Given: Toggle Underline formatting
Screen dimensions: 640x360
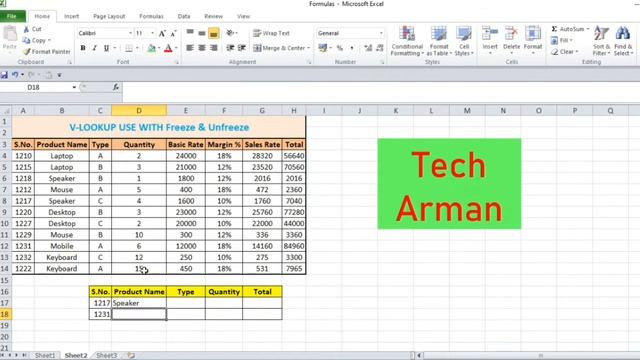Looking at the screenshot, I should pos(106,48).
